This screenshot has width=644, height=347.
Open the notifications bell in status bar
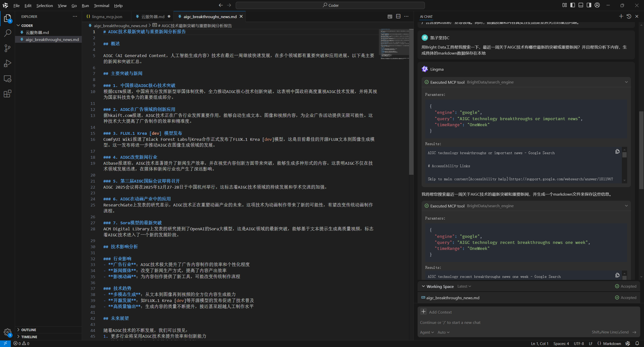click(x=637, y=343)
